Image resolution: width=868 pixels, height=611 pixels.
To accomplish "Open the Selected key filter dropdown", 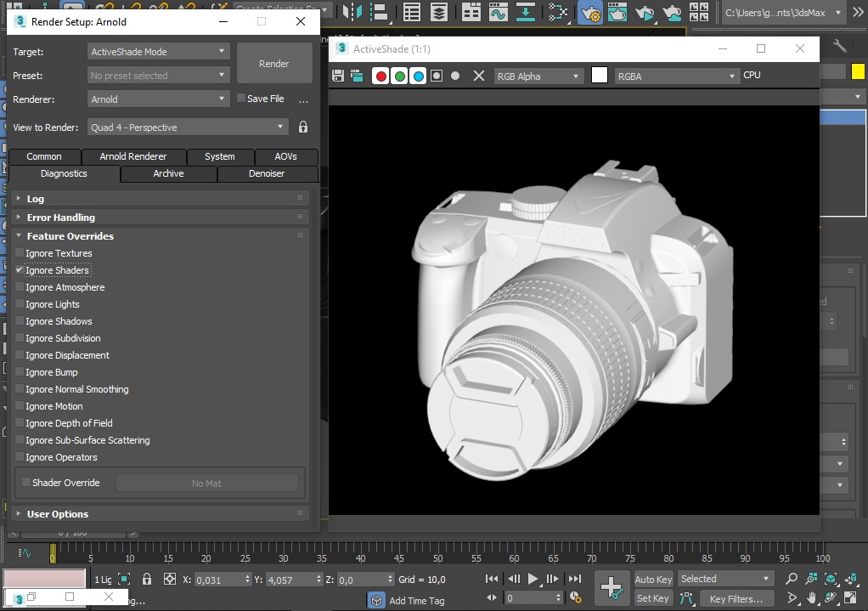I will click(725, 579).
